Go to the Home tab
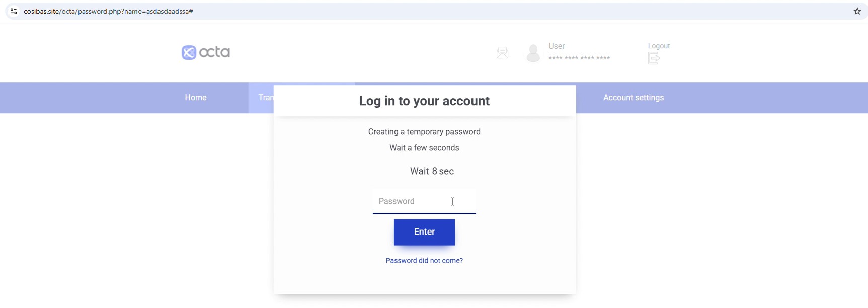Screen dimensions: 868x308 (196, 98)
